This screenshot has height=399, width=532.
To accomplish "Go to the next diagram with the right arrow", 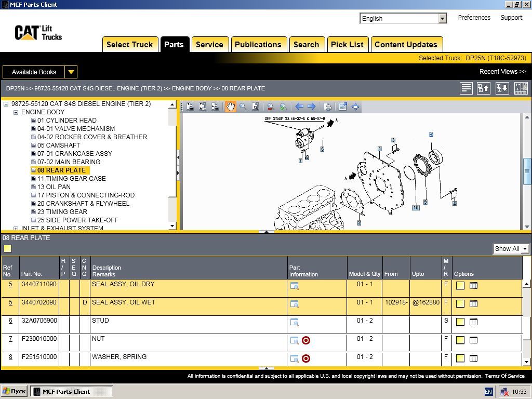I will (x=312, y=107).
